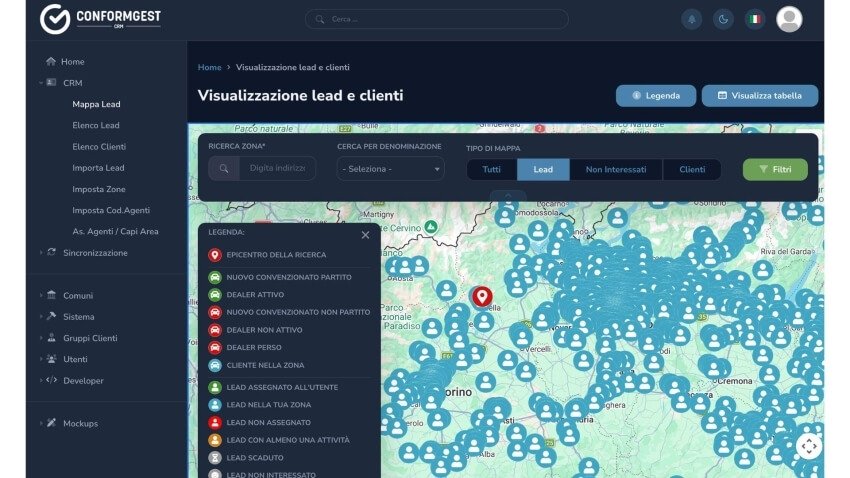Collapse the filter panel chevron
This screenshot has height=478, width=850.
click(x=508, y=196)
